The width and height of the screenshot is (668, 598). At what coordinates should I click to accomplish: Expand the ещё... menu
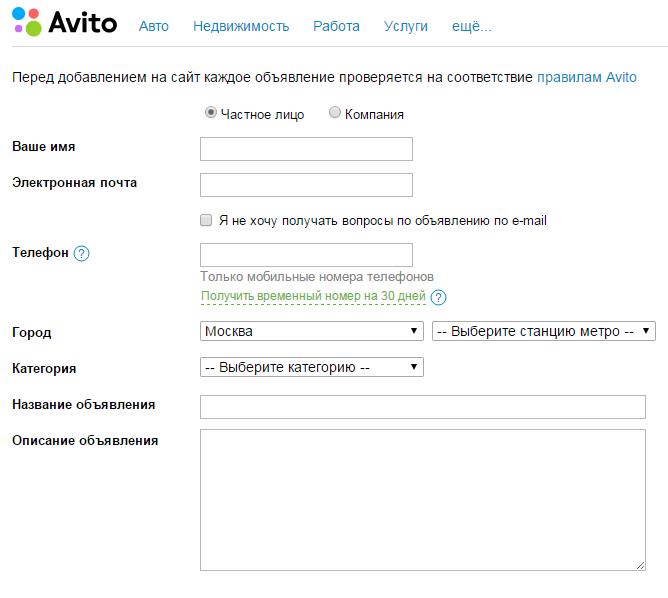coord(472,26)
